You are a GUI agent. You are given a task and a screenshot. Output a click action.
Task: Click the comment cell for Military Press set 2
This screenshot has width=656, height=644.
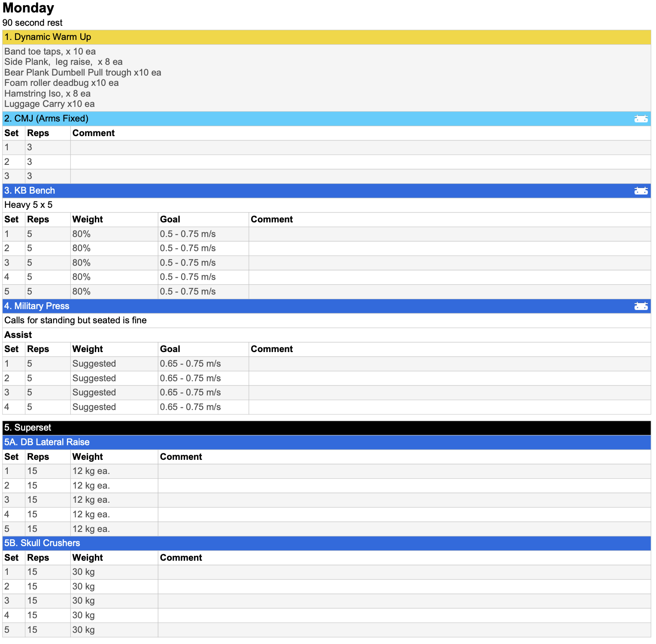click(x=450, y=378)
